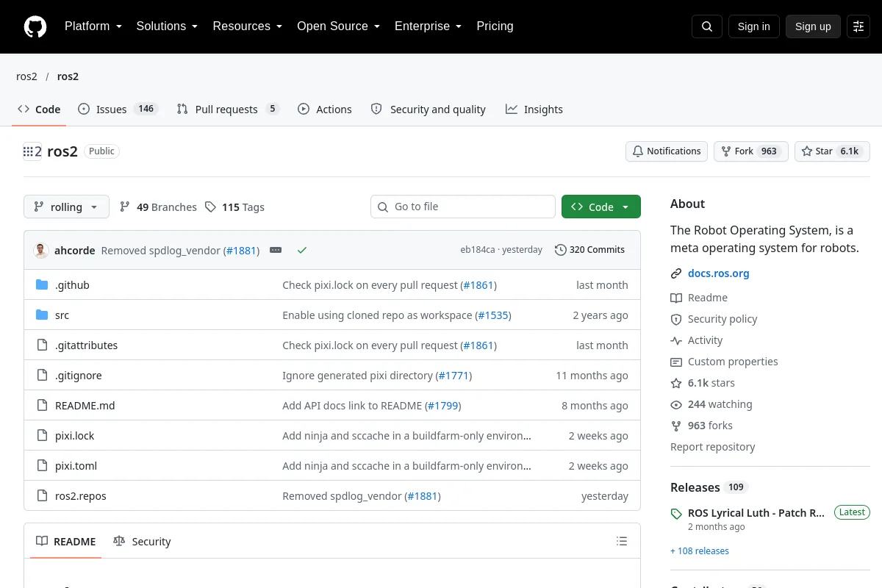Open the ros2 owner breadcrumb link
882x588 pixels.
26,76
